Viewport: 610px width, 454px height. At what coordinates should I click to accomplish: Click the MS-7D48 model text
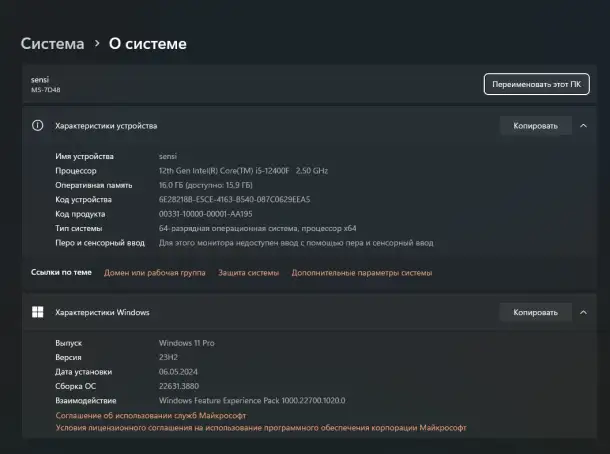[x=46, y=90]
